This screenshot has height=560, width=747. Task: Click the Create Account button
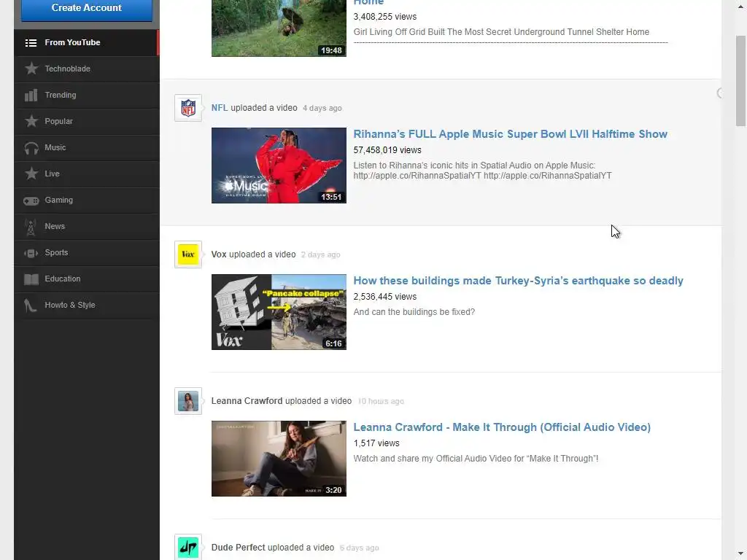pyautogui.click(x=87, y=9)
